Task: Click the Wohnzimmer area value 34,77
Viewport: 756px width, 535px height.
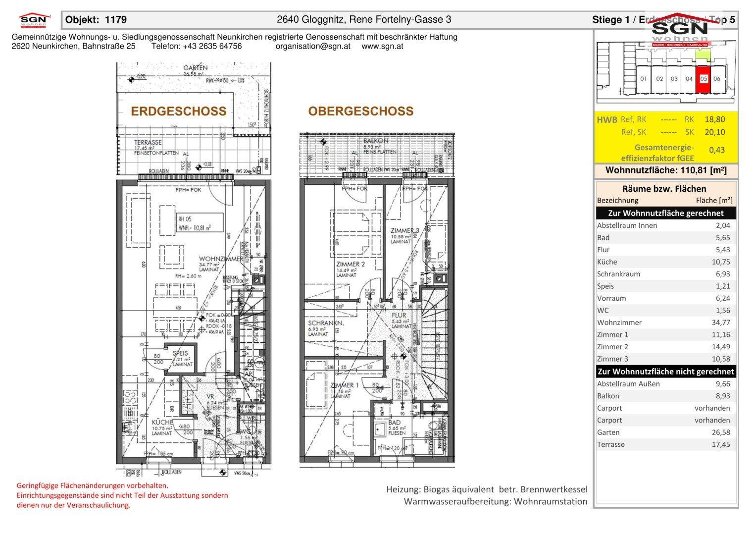Action: tap(720, 322)
